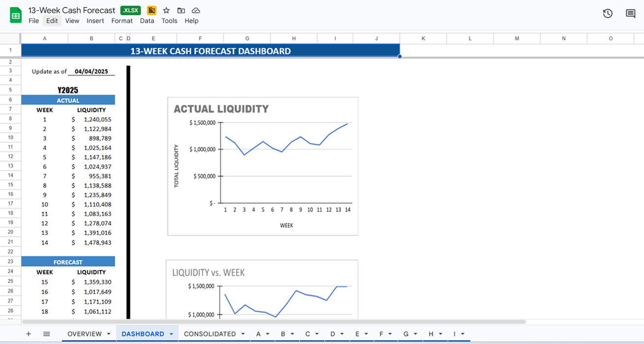Open the Format menu
Screen dimensions: 644x344
click(x=122, y=21)
